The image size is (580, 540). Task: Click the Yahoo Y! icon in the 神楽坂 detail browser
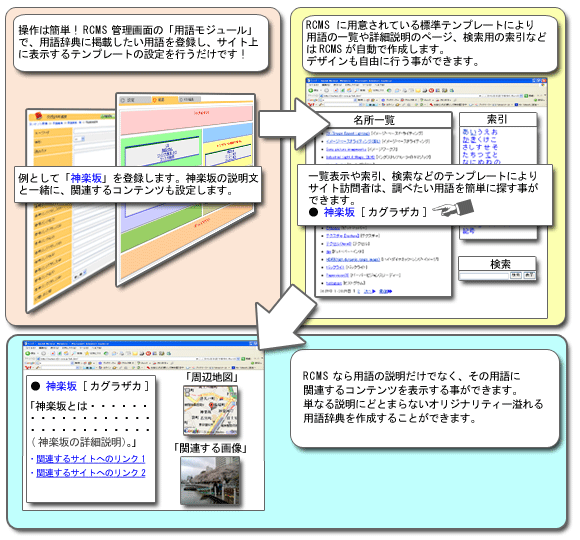click(x=29, y=367)
